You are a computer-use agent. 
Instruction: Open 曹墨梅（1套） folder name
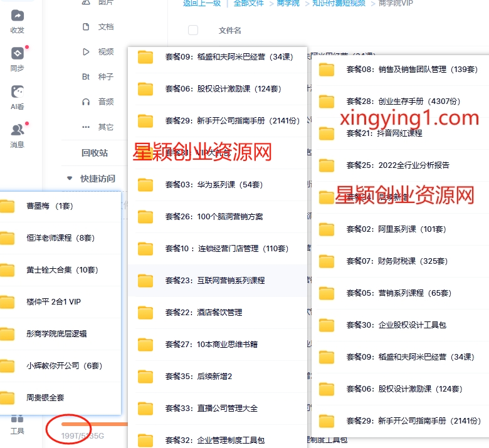tap(50, 206)
